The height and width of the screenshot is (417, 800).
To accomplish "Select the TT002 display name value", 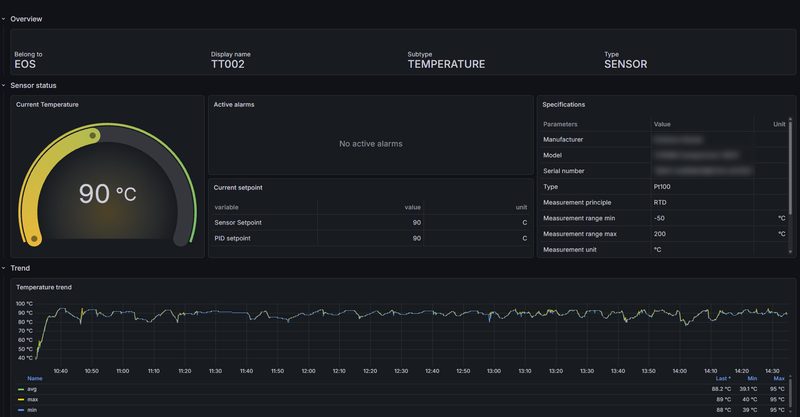I will (228, 64).
